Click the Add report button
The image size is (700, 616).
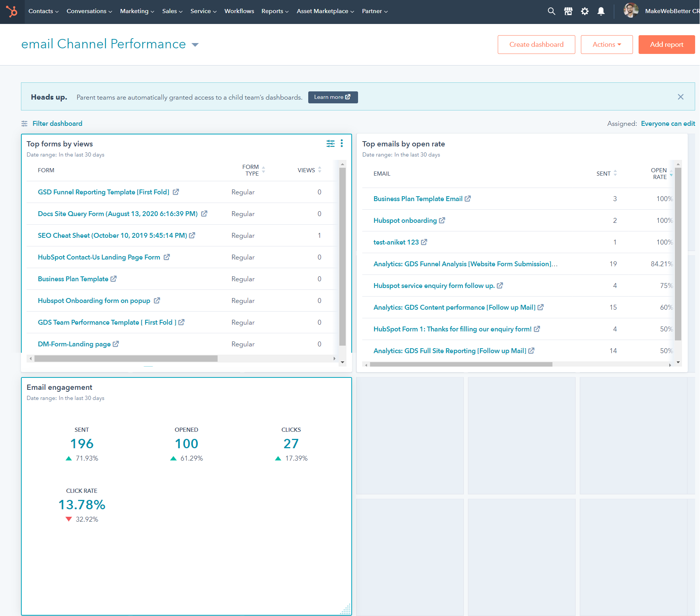pos(666,44)
